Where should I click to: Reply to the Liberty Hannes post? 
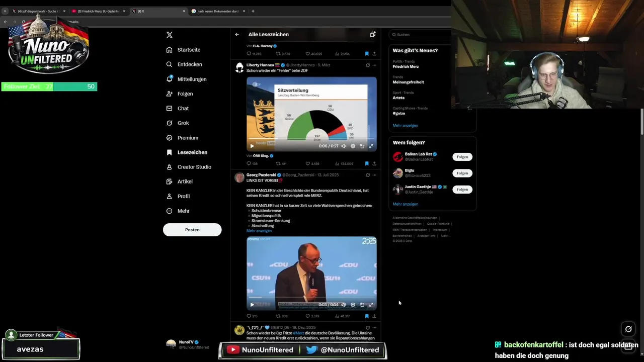click(252, 163)
